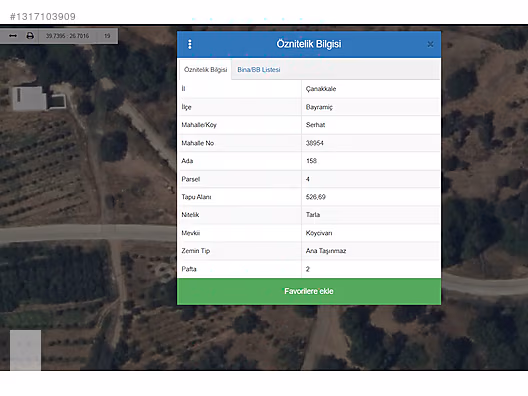Viewport: 528px width, 396px height.
Task: Click the Öznitelik Bilgisi title in the blue header
Action: tap(309, 44)
